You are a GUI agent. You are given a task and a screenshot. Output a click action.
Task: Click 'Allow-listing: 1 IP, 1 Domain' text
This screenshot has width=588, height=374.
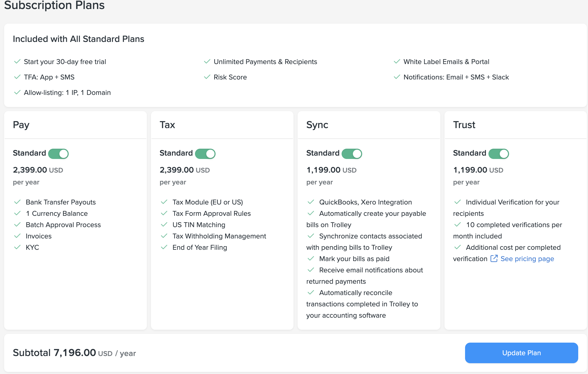click(67, 93)
